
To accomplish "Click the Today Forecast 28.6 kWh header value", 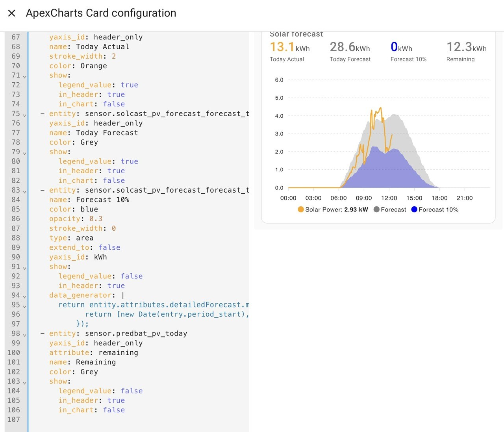I will (x=350, y=47).
